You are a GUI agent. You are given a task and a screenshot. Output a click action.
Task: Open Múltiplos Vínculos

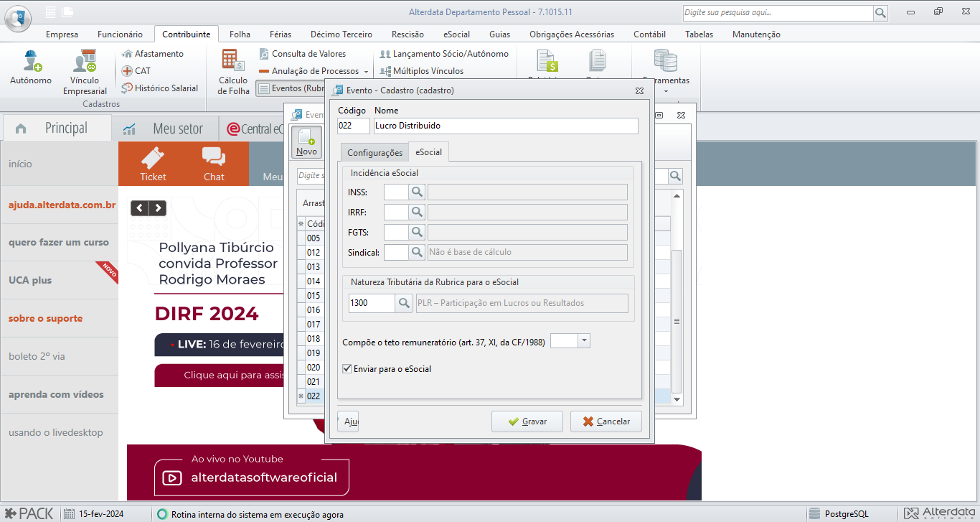(x=421, y=71)
